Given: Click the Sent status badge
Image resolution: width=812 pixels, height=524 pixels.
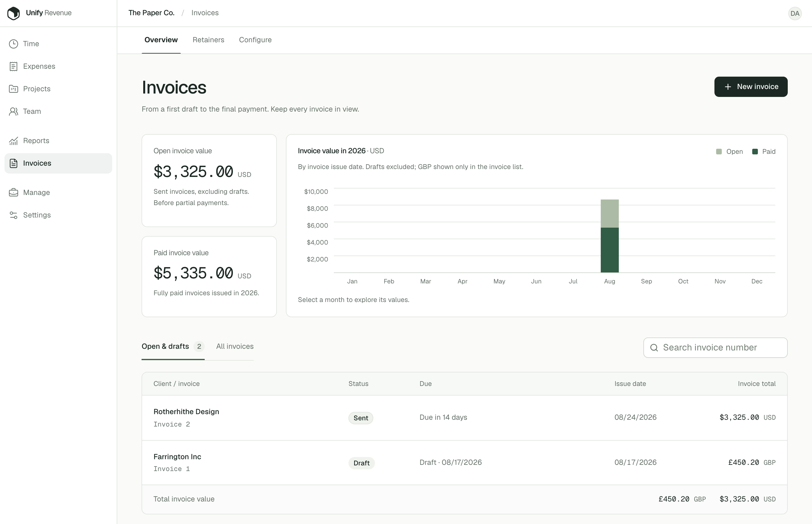Looking at the screenshot, I should (x=361, y=418).
